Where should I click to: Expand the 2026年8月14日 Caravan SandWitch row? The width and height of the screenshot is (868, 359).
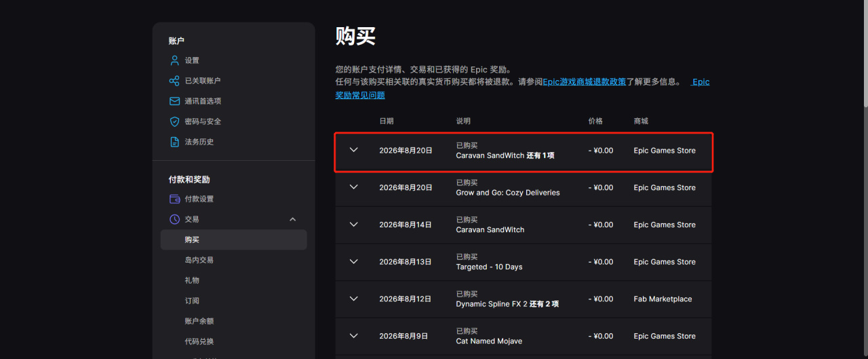coord(353,224)
